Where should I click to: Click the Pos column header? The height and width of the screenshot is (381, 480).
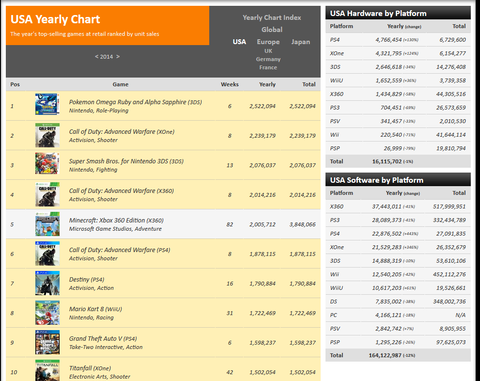15,85
